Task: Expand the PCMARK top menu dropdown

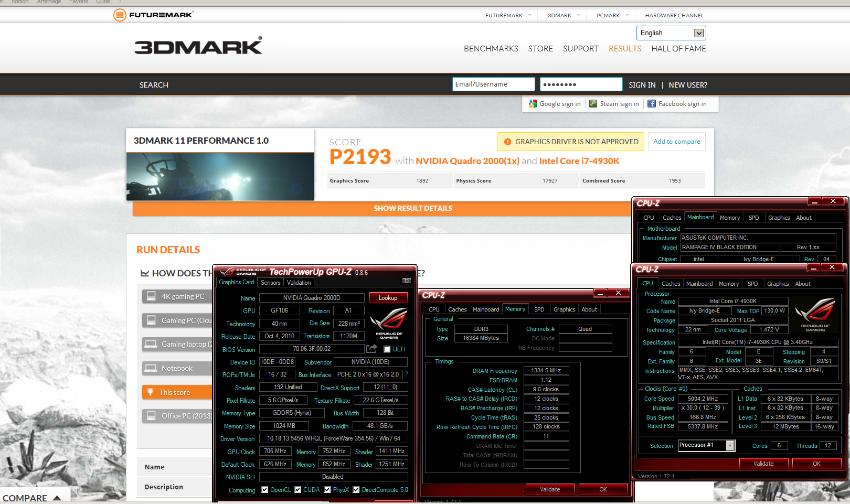Action: tap(628, 15)
